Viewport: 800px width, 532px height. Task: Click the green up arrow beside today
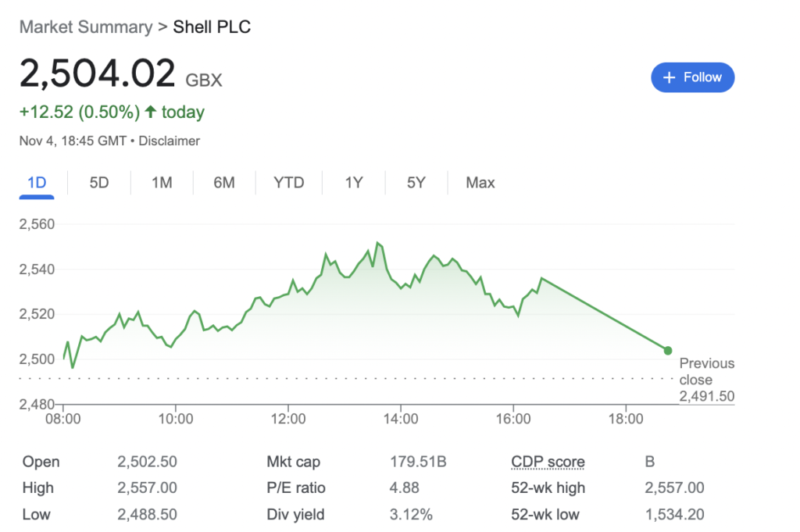(x=150, y=112)
